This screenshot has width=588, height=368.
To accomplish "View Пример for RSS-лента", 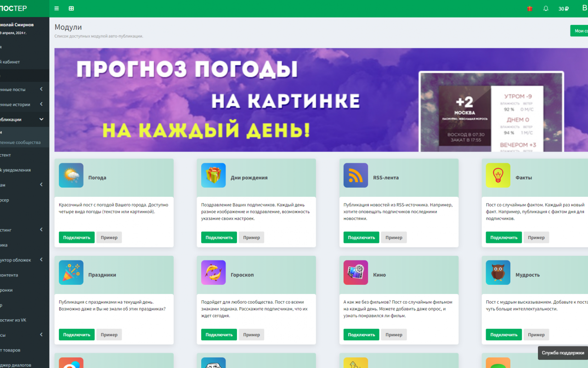I will (394, 237).
